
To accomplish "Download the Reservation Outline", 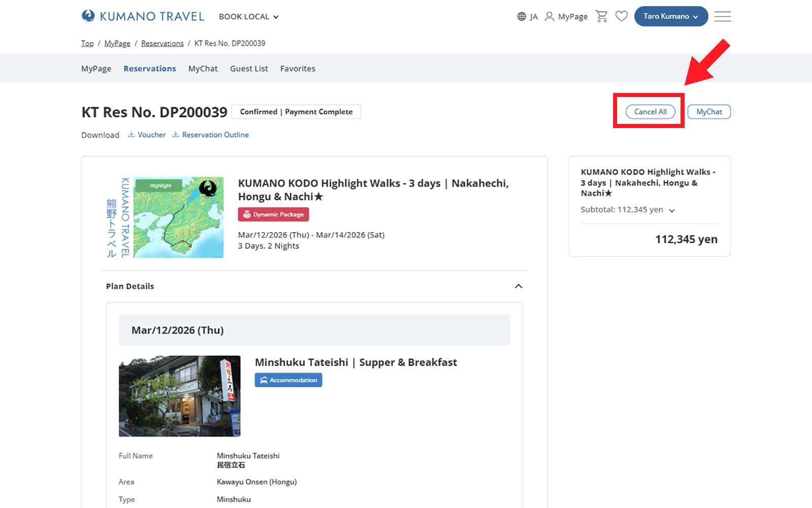I will pos(211,135).
